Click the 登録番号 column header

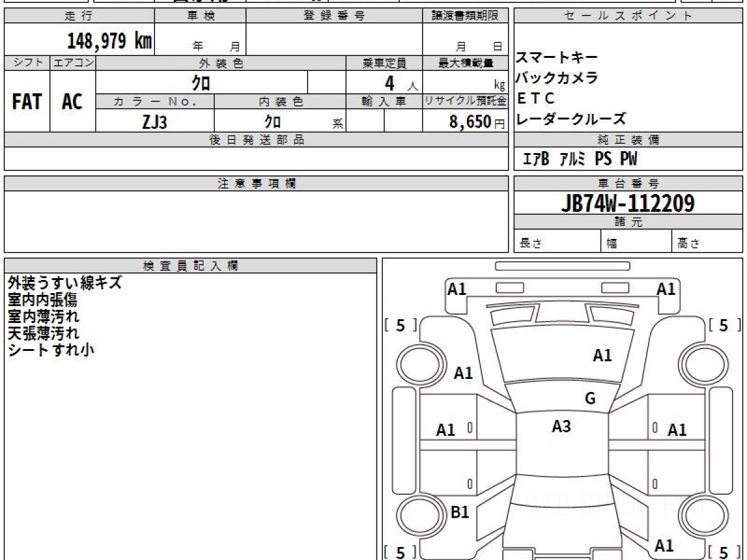pyautogui.click(x=334, y=16)
